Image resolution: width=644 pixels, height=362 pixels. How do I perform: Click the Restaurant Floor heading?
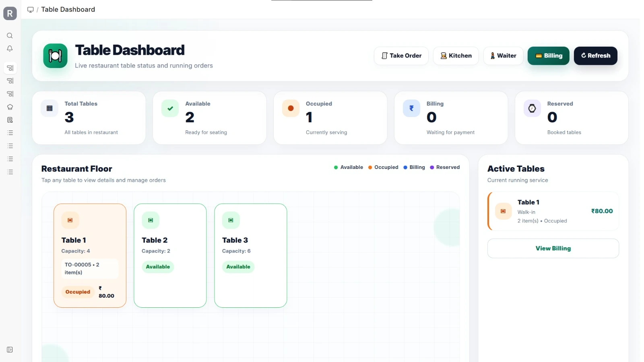point(77,169)
